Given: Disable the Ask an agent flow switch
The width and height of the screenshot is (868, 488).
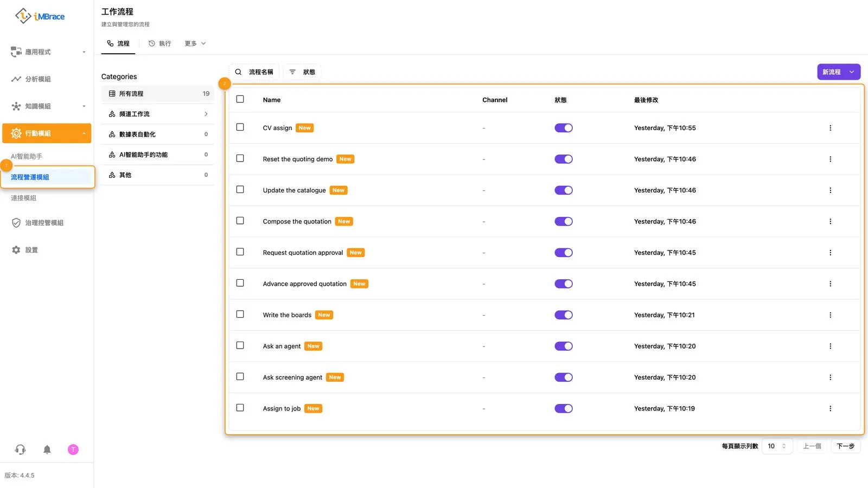Looking at the screenshot, I should 564,346.
